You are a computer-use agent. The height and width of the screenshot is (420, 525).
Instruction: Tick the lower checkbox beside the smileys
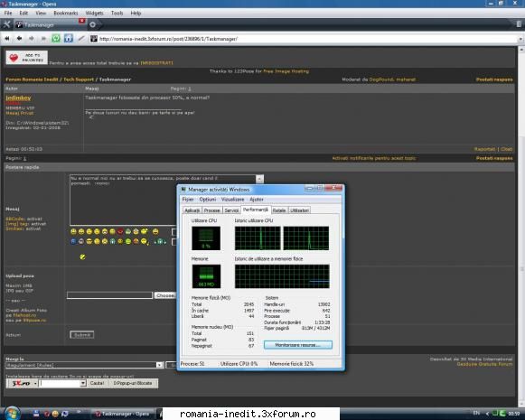click(173, 242)
